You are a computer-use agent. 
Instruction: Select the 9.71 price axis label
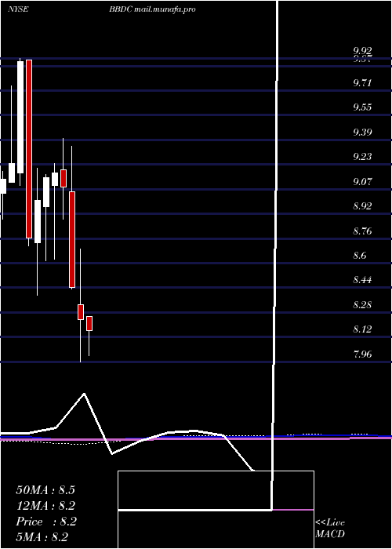[x=362, y=83]
